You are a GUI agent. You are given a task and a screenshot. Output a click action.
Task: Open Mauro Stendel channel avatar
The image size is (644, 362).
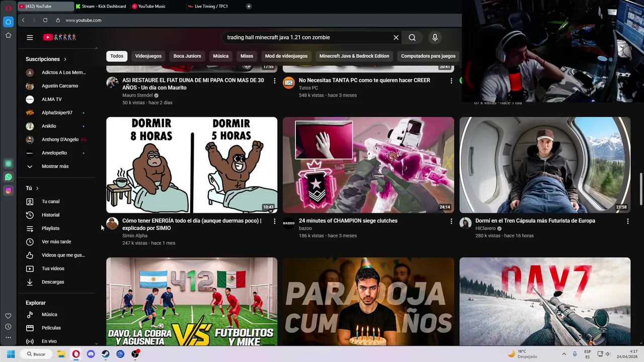pyautogui.click(x=112, y=82)
